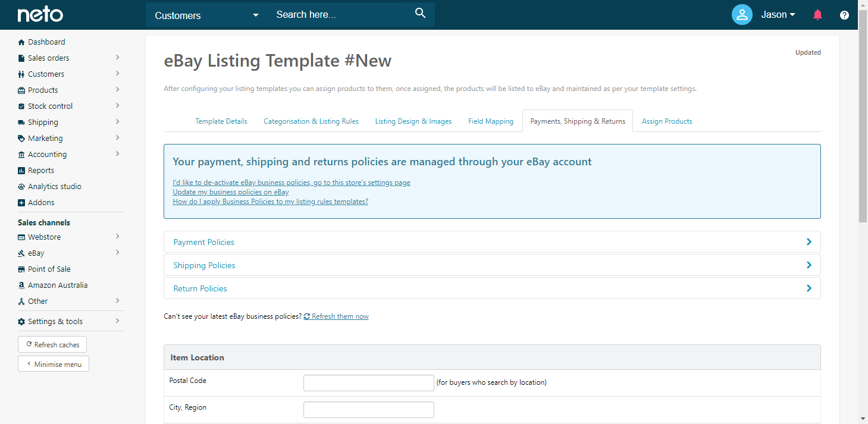
Task: Click Minimise menu button
Action: [54, 364]
